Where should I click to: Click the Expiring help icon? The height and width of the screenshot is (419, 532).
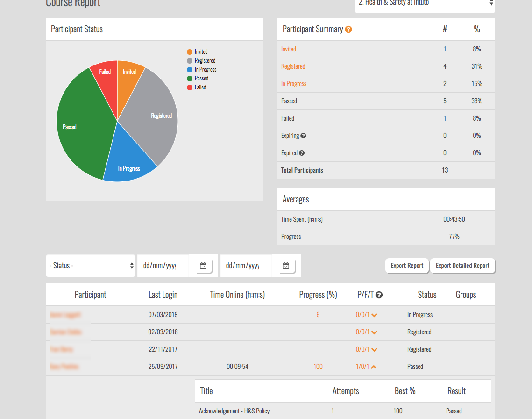(x=303, y=136)
